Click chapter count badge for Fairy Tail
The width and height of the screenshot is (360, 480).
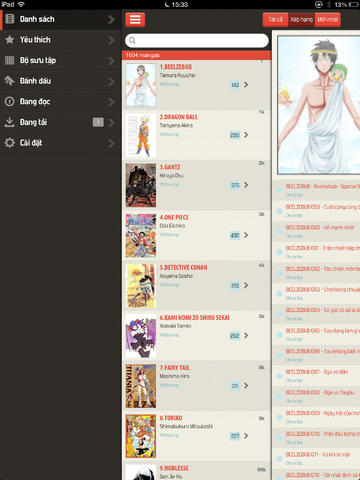(x=235, y=386)
